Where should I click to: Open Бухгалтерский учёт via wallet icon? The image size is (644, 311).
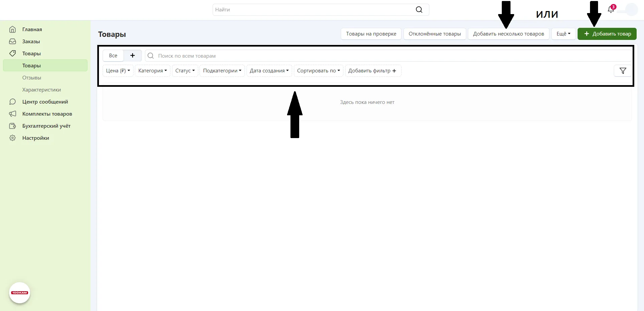click(x=12, y=126)
